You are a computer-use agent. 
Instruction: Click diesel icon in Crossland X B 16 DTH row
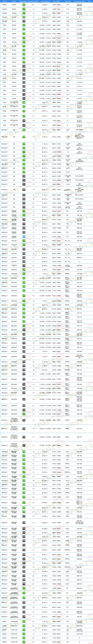[x=24, y=125]
